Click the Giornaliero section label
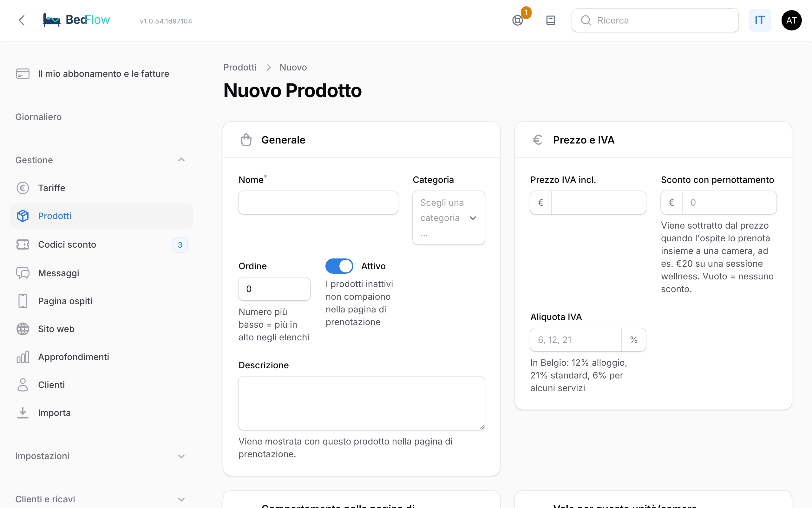The height and width of the screenshot is (508, 812). [38, 117]
